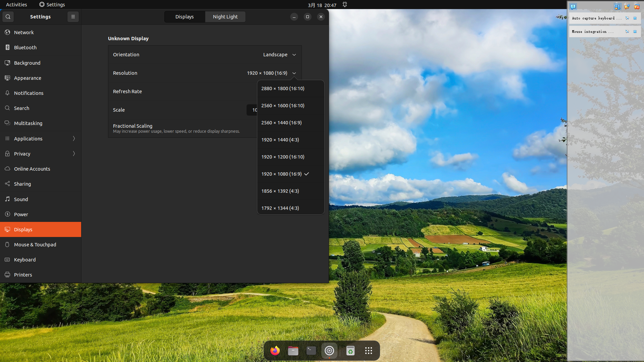
Task: Open the Settings hamburger menu
Action: 73,17
